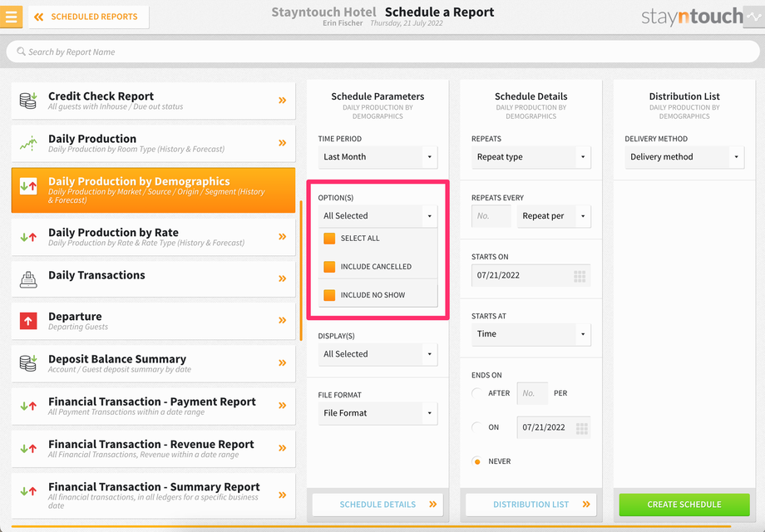The height and width of the screenshot is (532, 765).
Task: Click the activity pulse icon at top right
Action: pyautogui.click(x=754, y=17)
